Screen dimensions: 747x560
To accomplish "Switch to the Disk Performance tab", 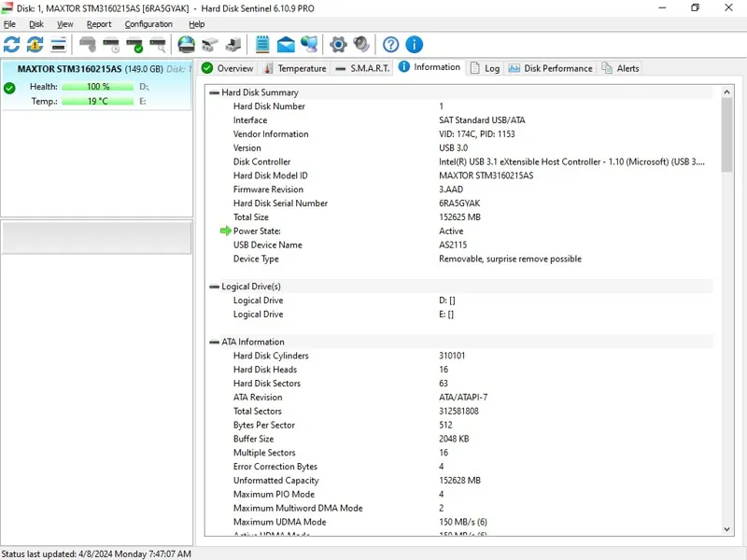I will coord(550,68).
